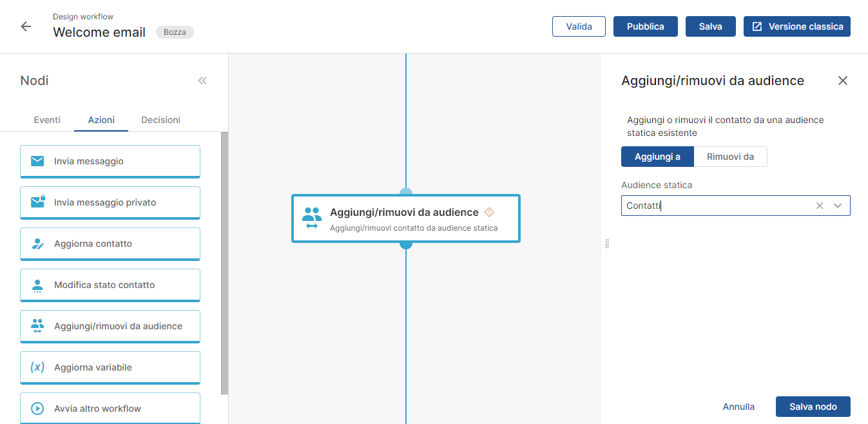Screen dimensions: 868x424
Task: Click the Aggiorna variabile (x) icon
Action: [37, 367]
